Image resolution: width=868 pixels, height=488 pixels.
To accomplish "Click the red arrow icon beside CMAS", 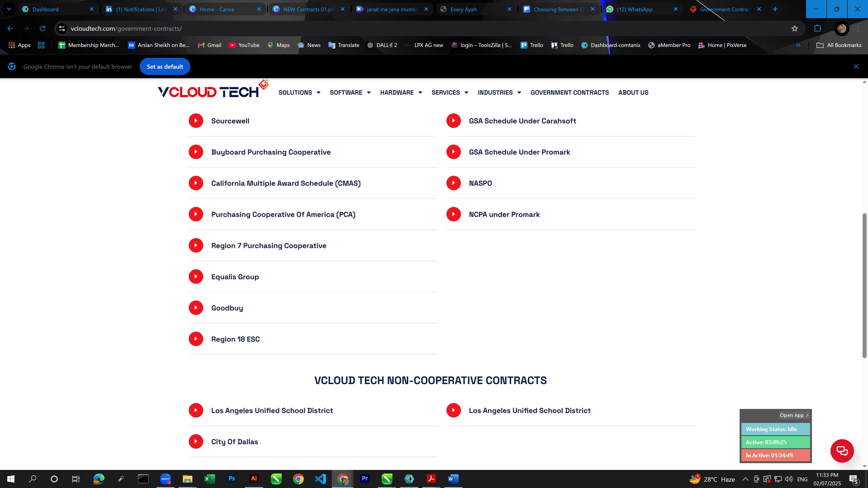I will click(x=196, y=183).
